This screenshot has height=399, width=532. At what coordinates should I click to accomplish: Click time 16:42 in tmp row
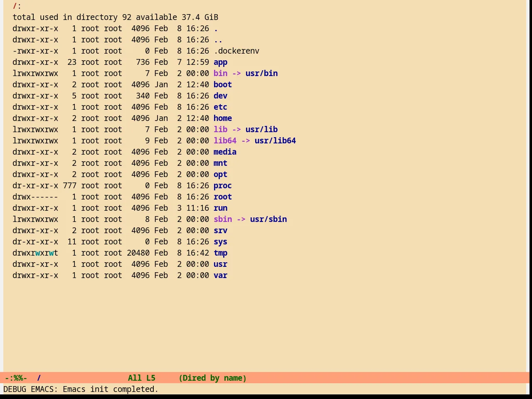(197, 253)
